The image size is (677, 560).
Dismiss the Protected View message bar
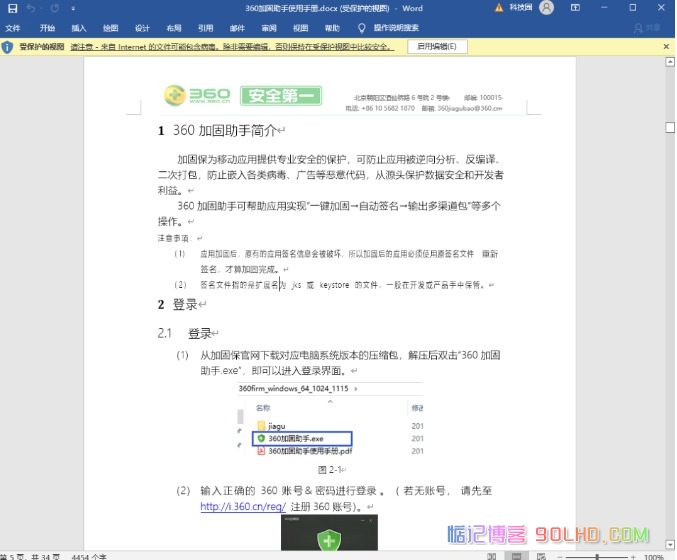[x=666, y=46]
